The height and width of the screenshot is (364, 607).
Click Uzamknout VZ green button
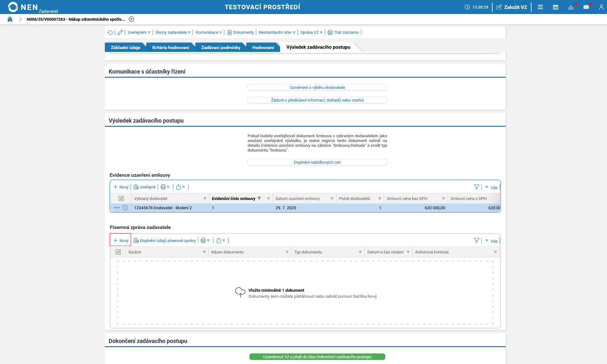point(317,357)
